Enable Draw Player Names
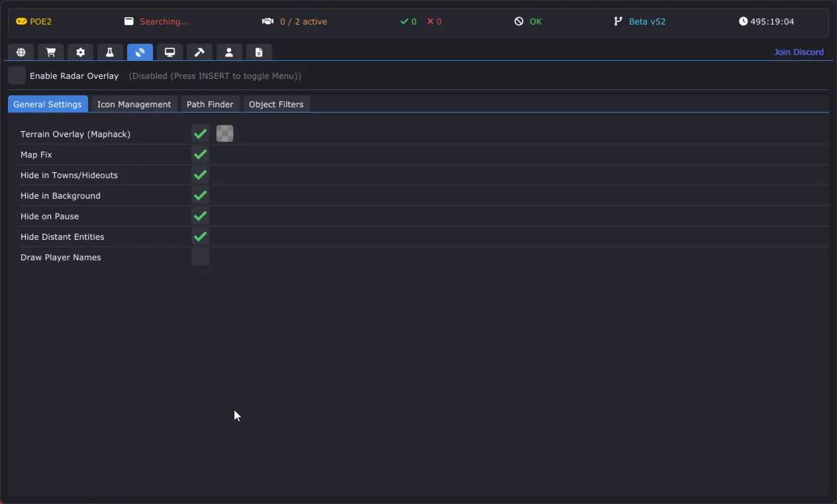The width and height of the screenshot is (837, 504). coord(200,257)
